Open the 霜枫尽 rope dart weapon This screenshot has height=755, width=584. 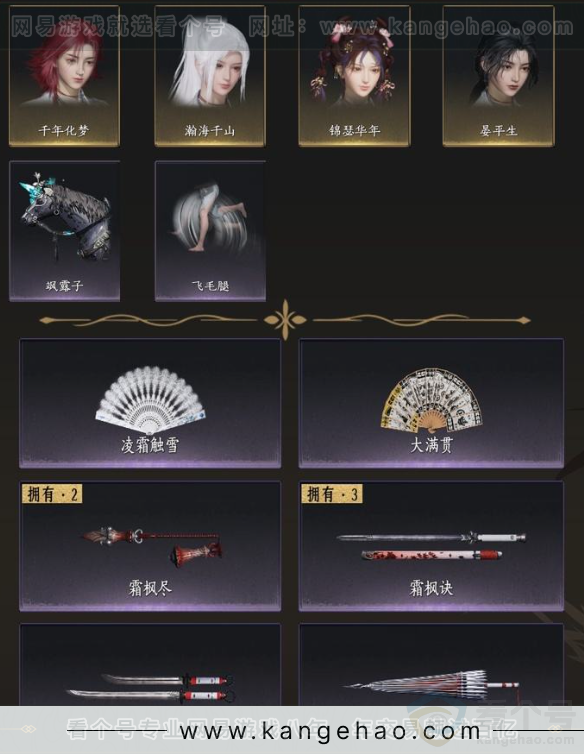pos(150,546)
